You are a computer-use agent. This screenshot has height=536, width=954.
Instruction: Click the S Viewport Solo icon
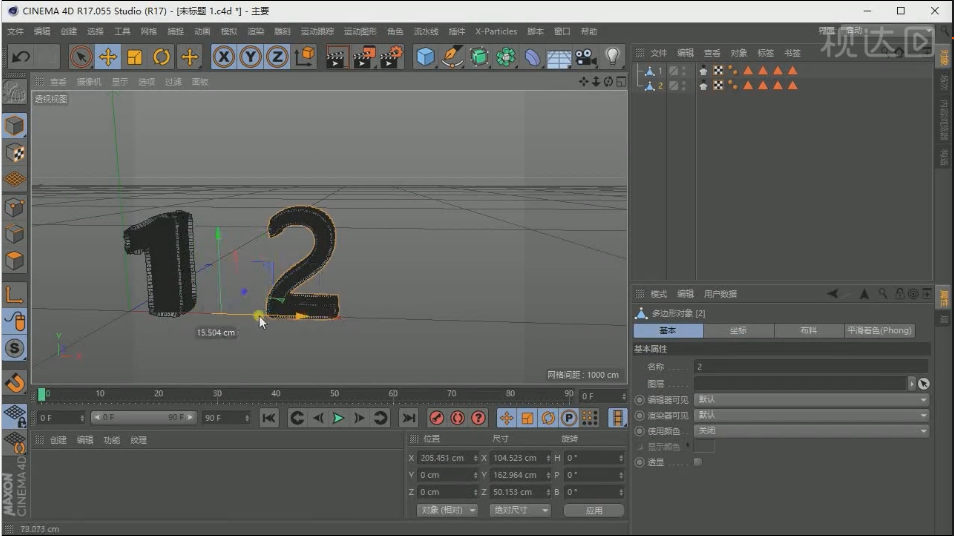pyautogui.click(x=15, y=349)
